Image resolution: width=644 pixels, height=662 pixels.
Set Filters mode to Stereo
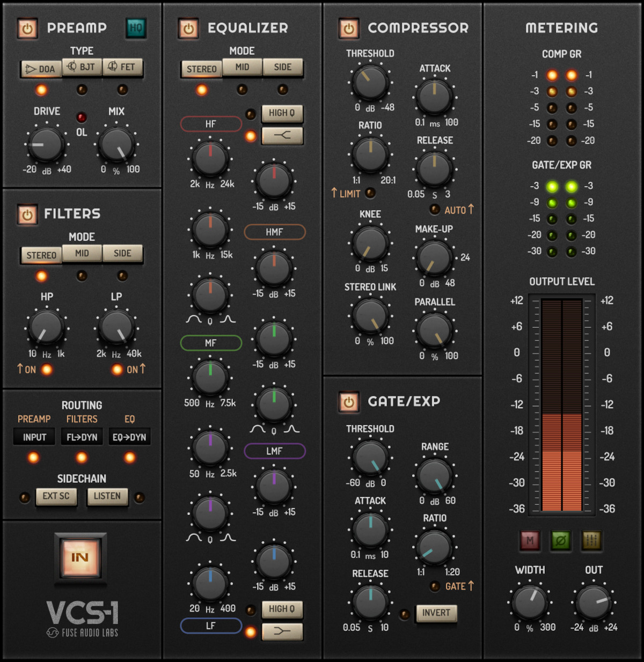(x=41, y=255)
